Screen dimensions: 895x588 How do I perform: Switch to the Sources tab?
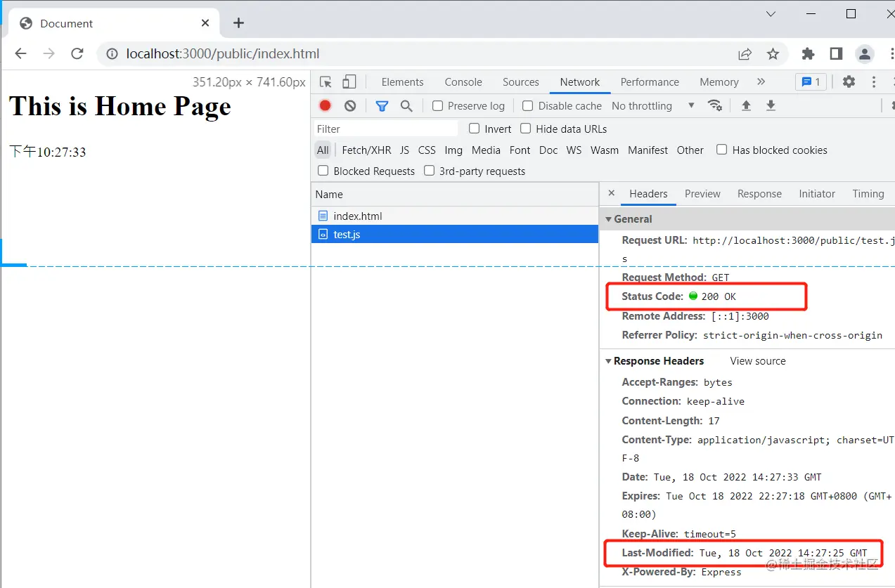[x=521, y=82]
